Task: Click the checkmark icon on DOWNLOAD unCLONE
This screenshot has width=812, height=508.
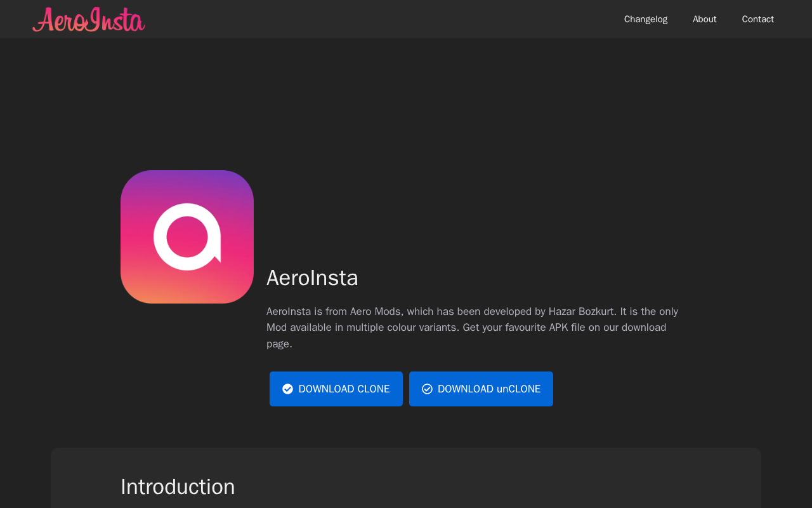Action: [427, 389]
